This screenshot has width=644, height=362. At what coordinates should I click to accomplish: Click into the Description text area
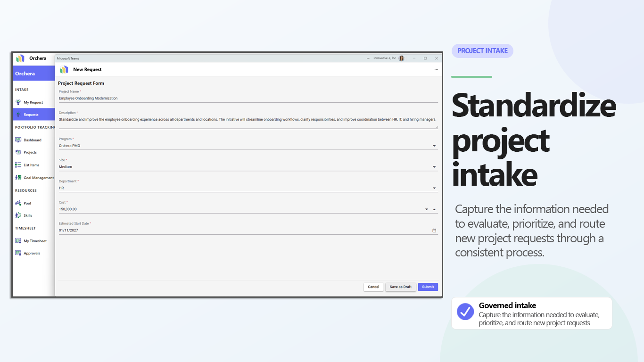pyautogui.click(x=248, y=122)
